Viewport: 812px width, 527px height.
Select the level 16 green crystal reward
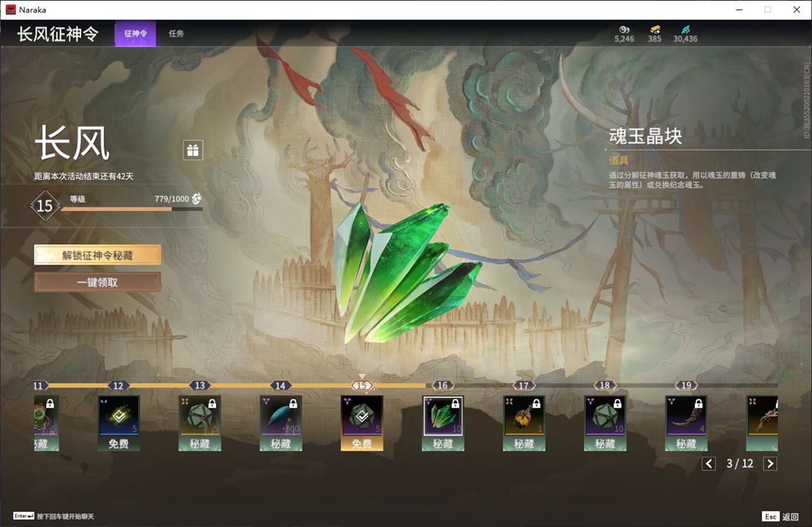443,423
